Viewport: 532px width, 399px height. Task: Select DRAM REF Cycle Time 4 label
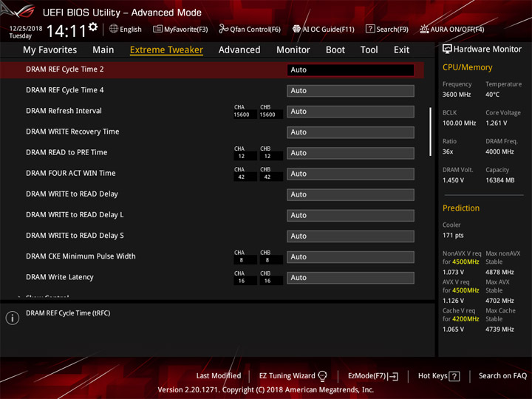point(65,90)
